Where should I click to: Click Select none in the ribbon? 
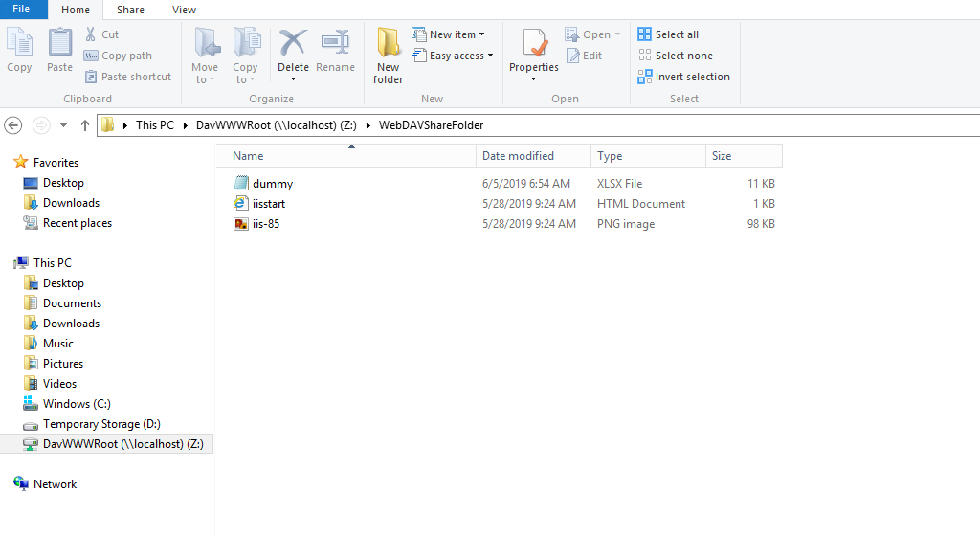(675, 56)
